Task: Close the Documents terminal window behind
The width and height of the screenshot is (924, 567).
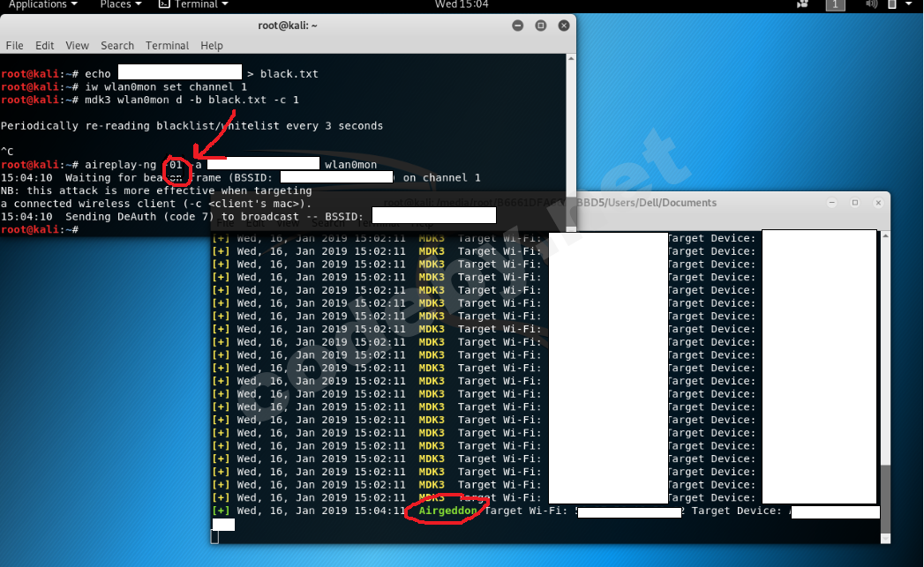Action: pyautogui.click(x=878, y=203)
